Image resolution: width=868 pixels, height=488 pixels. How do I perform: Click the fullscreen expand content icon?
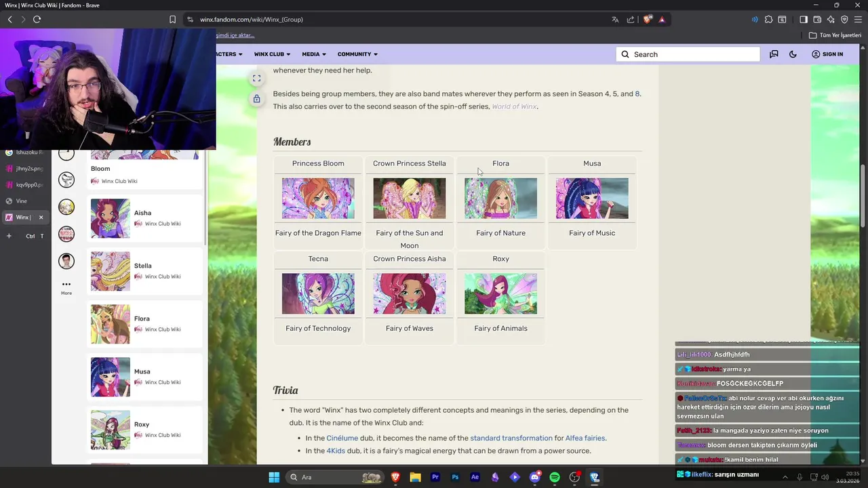(x=256, y=79)
